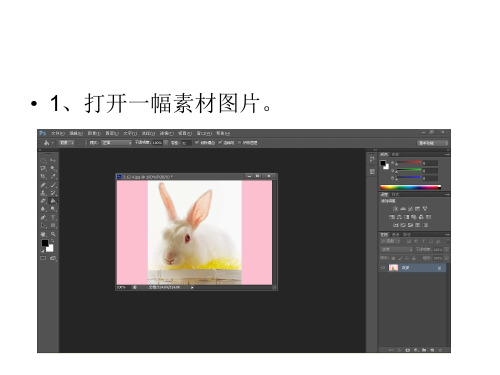Screen dimensions: 500x375
Task: Open the File (文件) menu
Action: click(58, 133)
